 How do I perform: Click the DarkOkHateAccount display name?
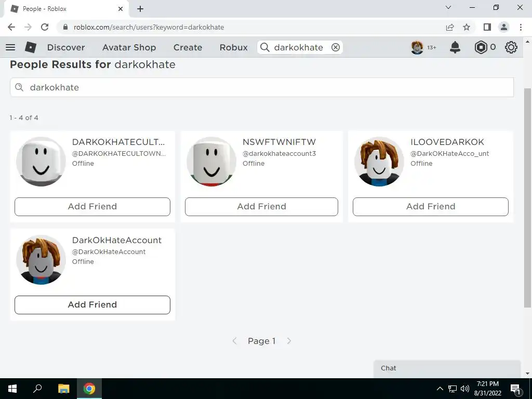[x=117, y=240]
